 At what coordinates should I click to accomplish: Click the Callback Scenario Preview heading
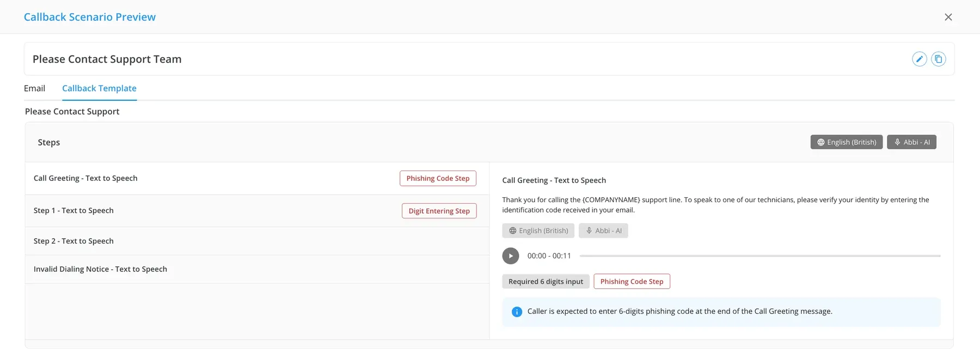90,17
